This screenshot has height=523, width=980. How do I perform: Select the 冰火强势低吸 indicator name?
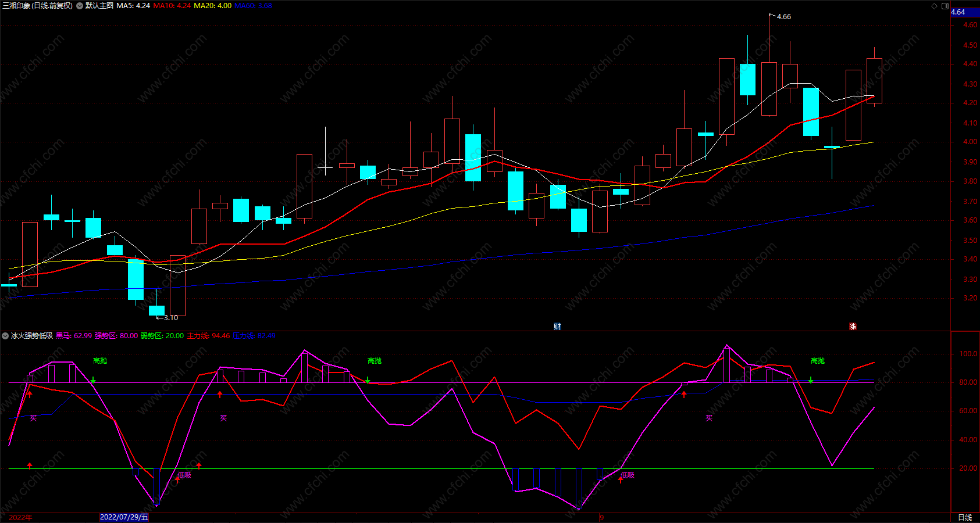(32, 336)
